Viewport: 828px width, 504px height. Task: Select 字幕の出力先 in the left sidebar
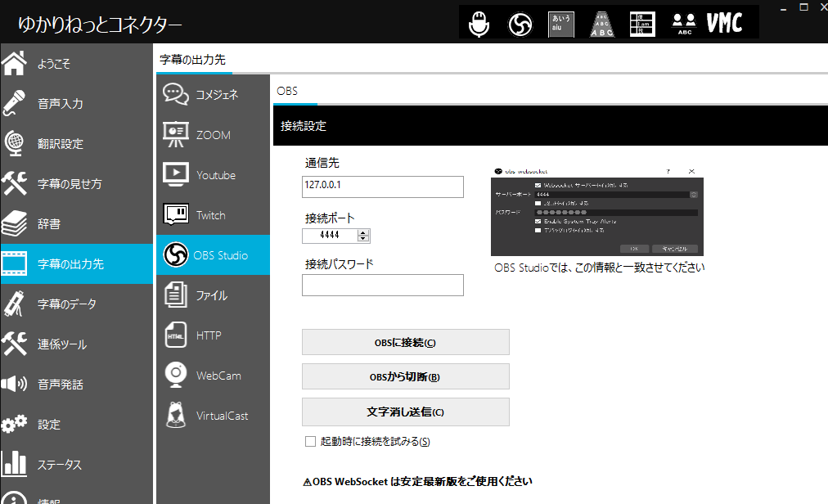click(x=77, y=264)
